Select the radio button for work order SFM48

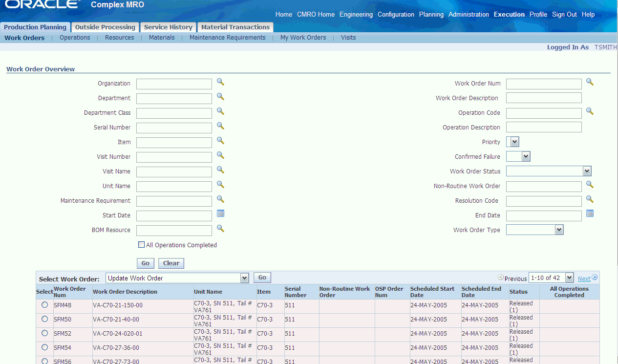pos(44,304)
